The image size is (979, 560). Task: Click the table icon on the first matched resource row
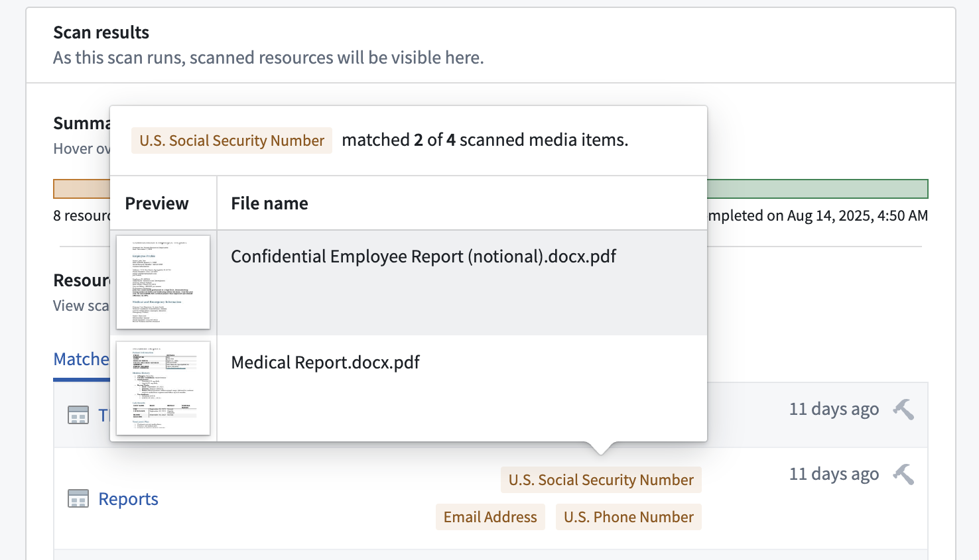coord(78,414)
